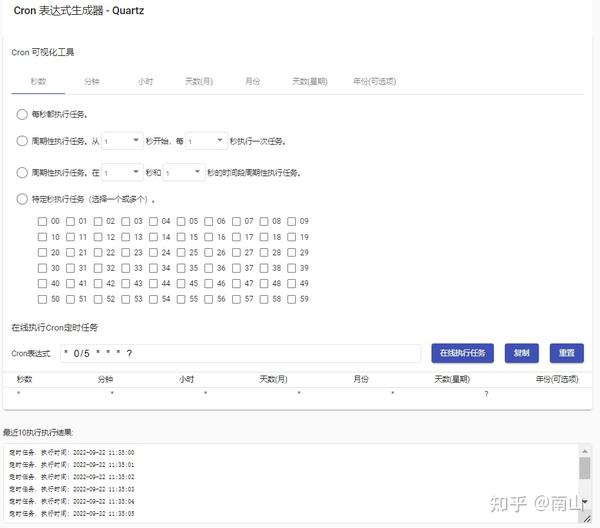The height and width of the screenshot is (528, 600).
Task: Check the box for second 59
Action: (292, 299)
